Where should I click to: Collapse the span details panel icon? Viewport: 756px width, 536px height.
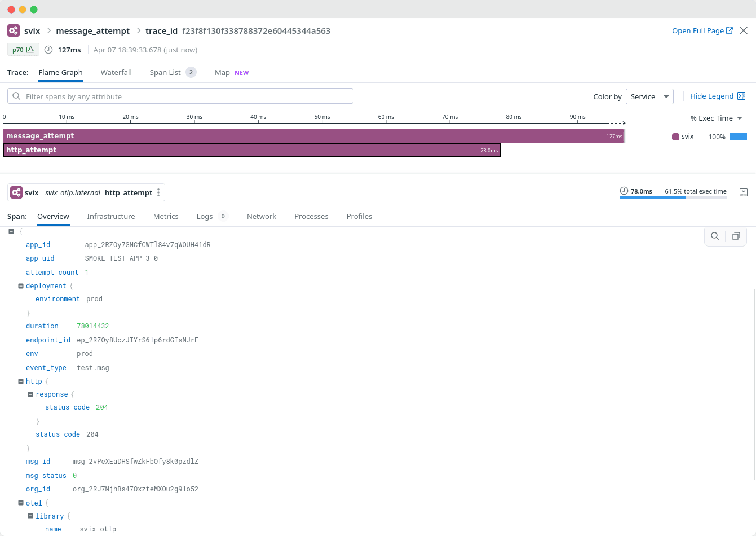pos(743,192)
